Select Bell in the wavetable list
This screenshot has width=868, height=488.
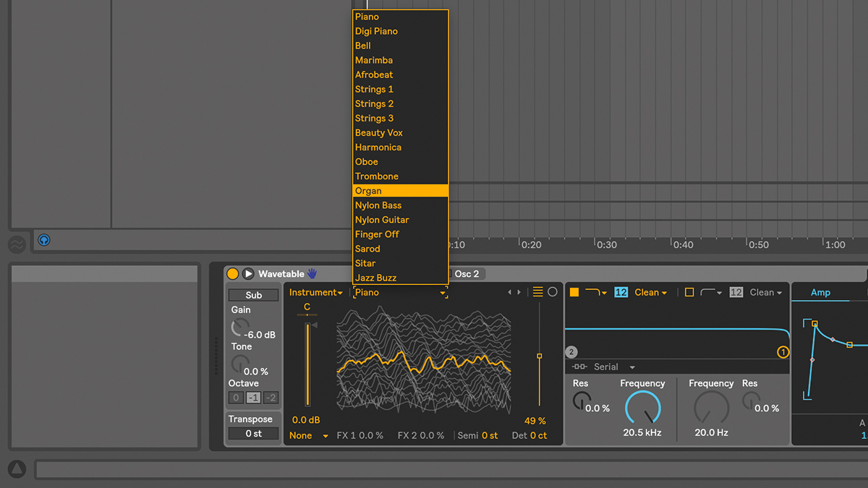(401, 46)
